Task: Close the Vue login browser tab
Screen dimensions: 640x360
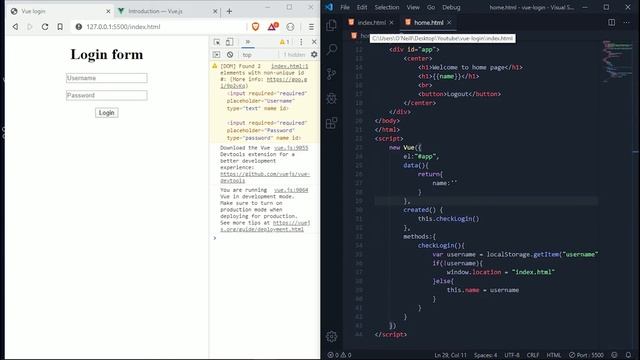Action: (108, 11)
